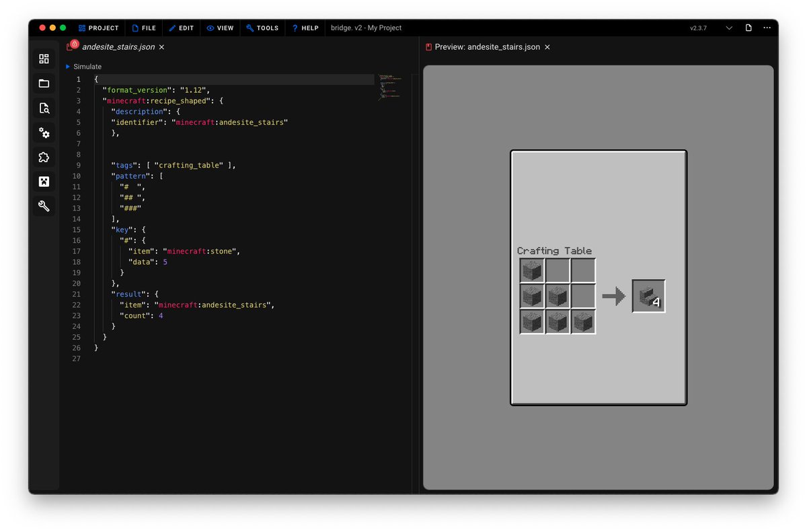The image size is (807, 532).
Task: Click the "description" key on line 4
Action: point(139,112)
